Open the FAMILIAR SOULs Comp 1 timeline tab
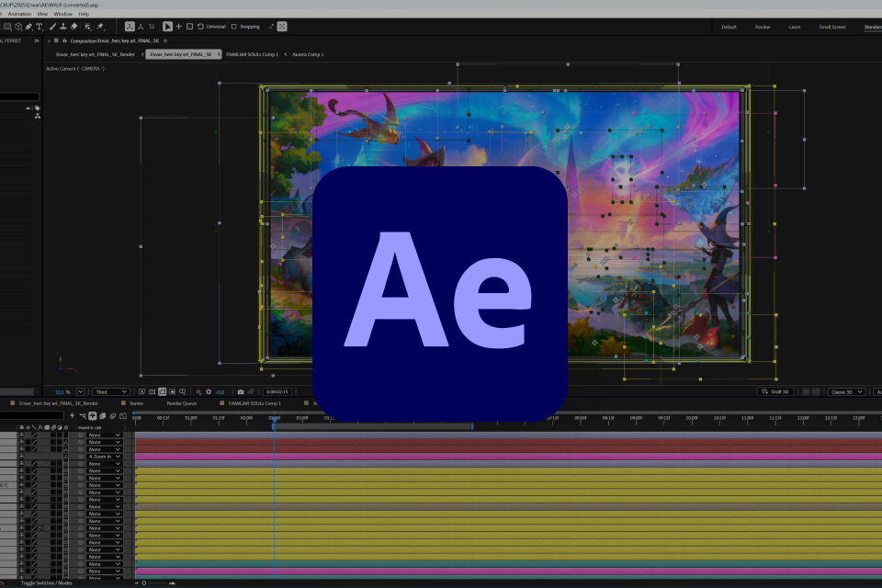The image size is (882, 588). coord(254,403)
